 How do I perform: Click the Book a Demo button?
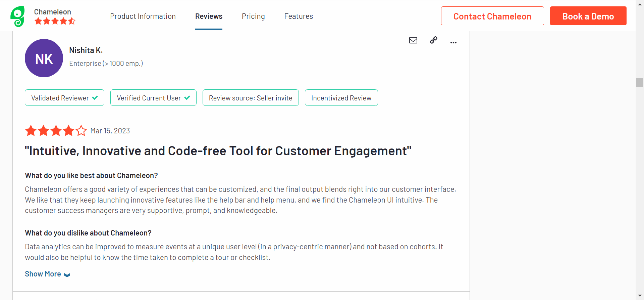(x=588, y=16)
